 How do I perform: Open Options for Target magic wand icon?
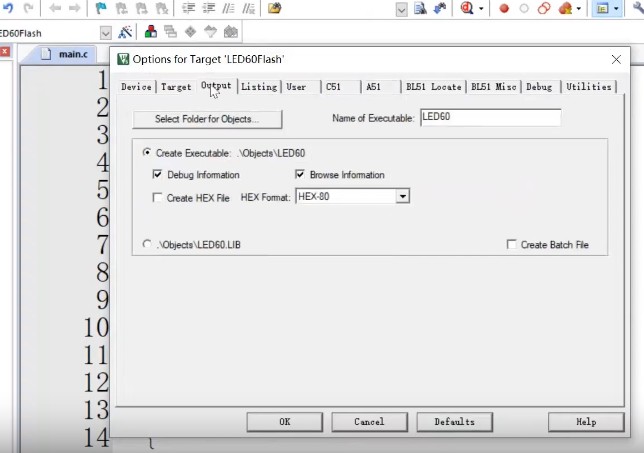(x=125, y=32)
